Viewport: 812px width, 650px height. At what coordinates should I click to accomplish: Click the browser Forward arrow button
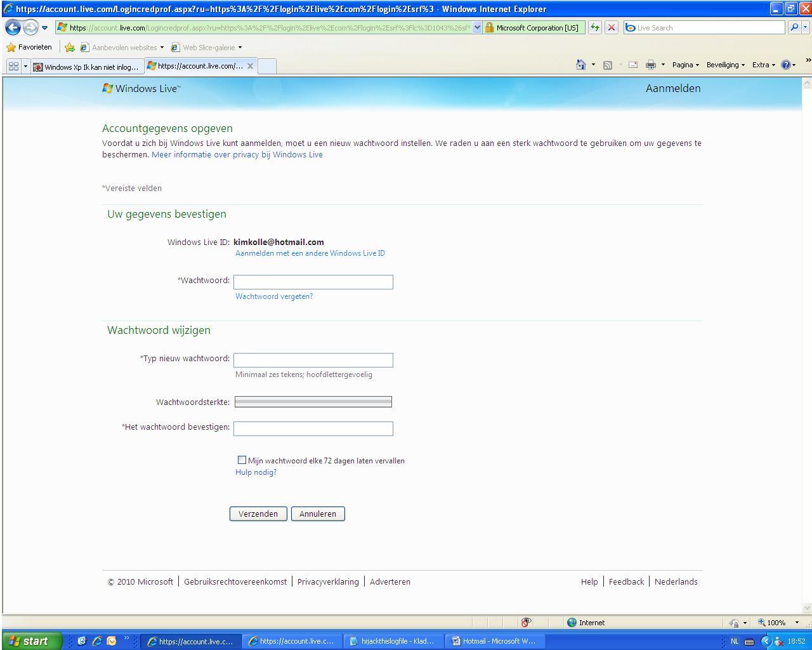30,28
